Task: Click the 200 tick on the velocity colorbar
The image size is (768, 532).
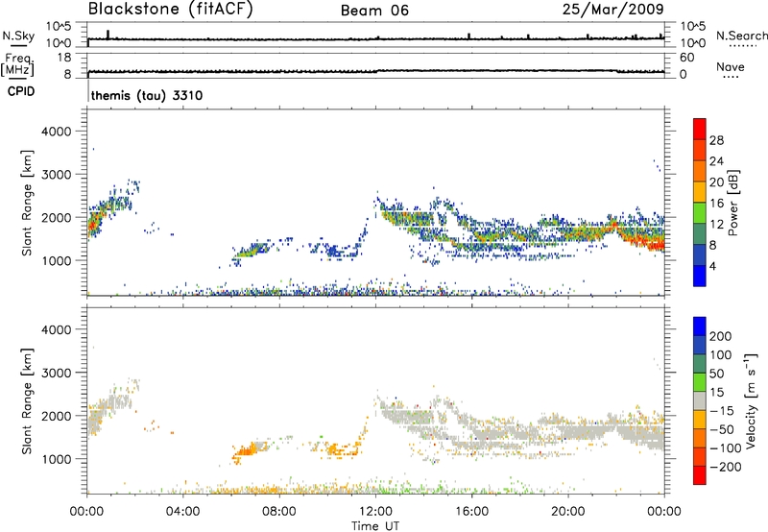Action: pyautogui.click(x=721, y=336)
